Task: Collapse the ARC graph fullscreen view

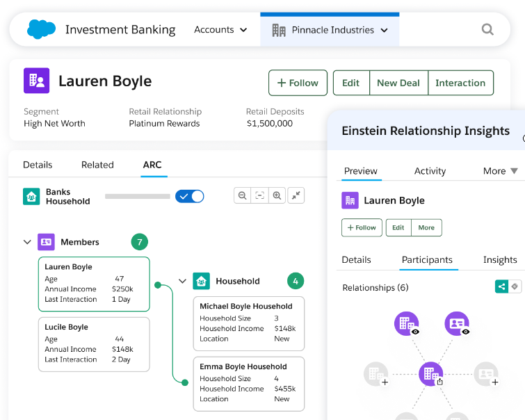Action: click(x=296, y=195)
